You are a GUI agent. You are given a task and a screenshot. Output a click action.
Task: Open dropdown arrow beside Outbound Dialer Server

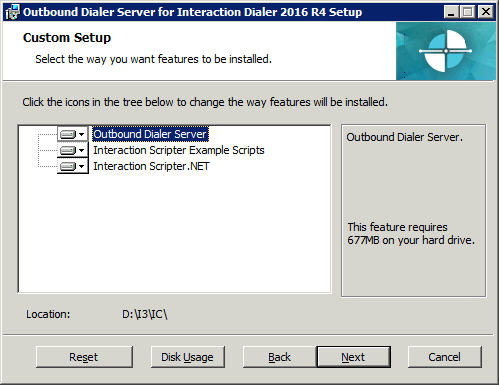click(x=82, y=134)
